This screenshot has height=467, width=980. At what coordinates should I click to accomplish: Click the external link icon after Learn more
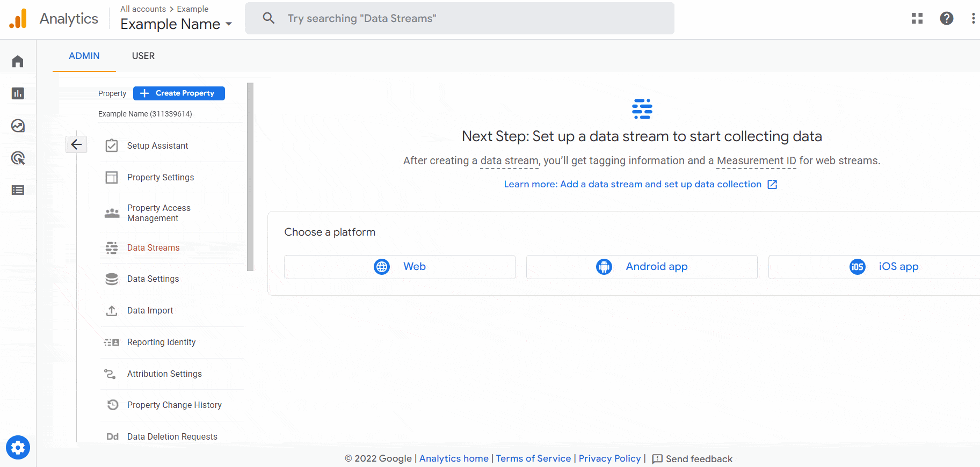(x=772, y=185)
